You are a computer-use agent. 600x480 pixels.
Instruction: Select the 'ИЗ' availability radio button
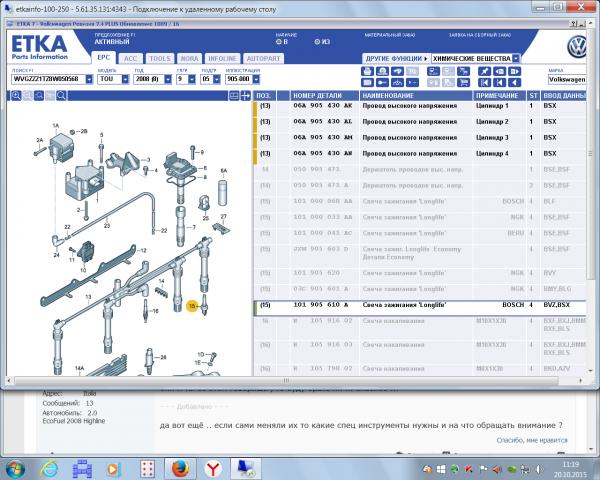[317, 42]
